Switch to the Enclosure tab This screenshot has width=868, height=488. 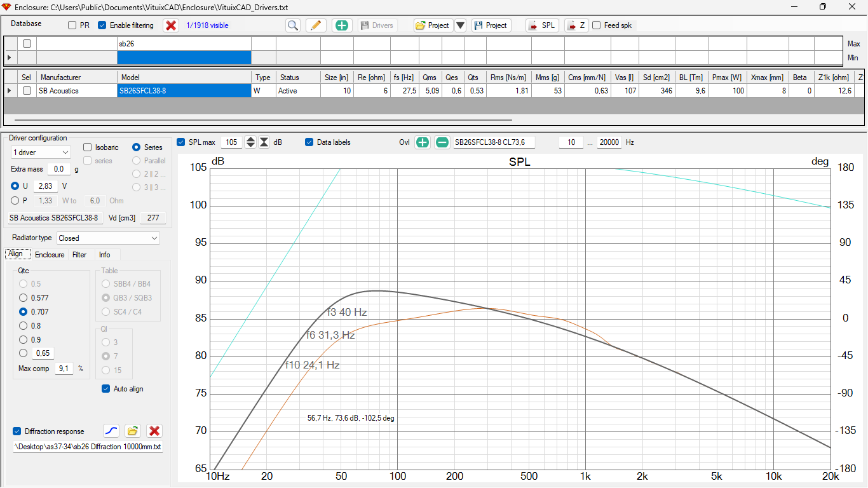pyautogui.click(x=50, y=255)
